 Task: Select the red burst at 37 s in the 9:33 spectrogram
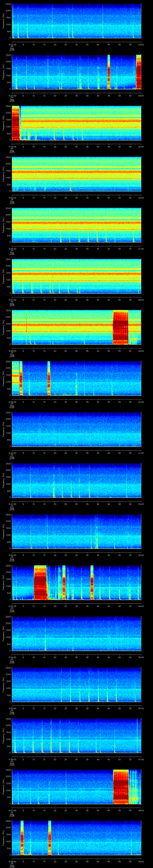point(92,583)
